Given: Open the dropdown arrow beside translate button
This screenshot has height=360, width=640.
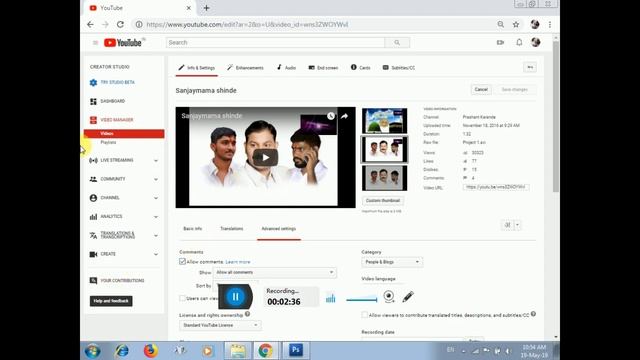Looking at the screenshot, I should click(x=518, y=225).
